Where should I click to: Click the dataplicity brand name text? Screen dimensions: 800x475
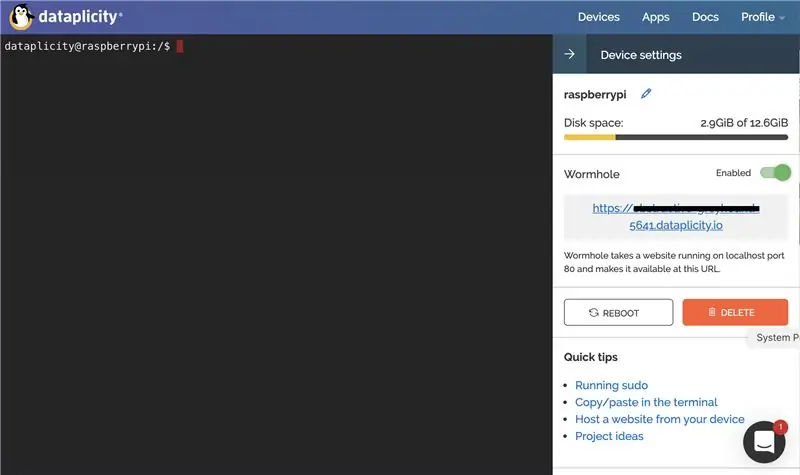(x=80, y=17)
